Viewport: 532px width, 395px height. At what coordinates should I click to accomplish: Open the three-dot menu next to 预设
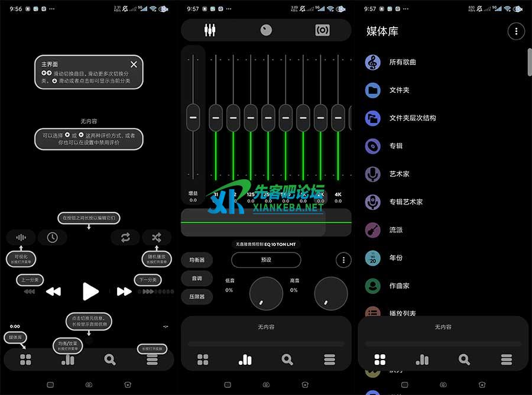pyautogui.click(x=343, y=260)
